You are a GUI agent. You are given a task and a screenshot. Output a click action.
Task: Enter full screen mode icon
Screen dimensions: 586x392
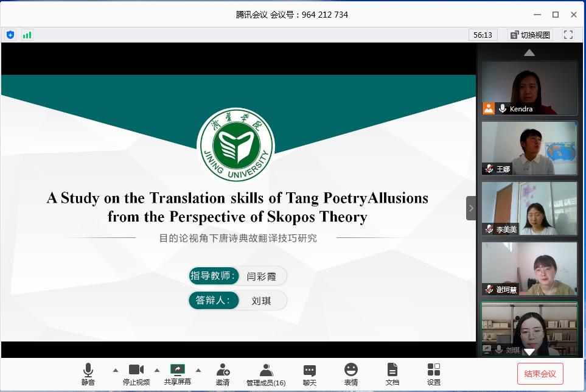click(x=568, y=35)
